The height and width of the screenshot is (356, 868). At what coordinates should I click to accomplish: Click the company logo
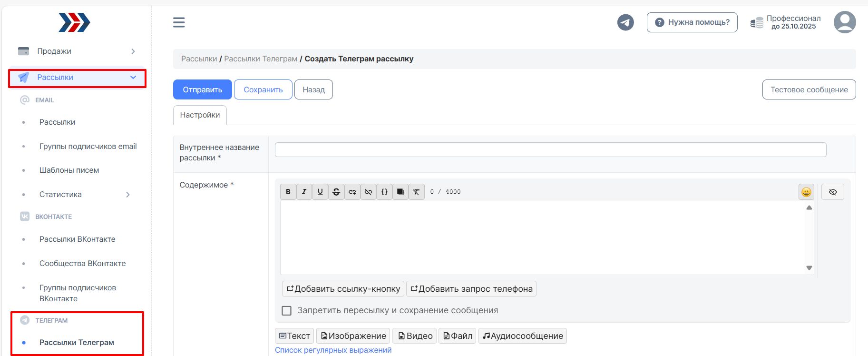74,22
